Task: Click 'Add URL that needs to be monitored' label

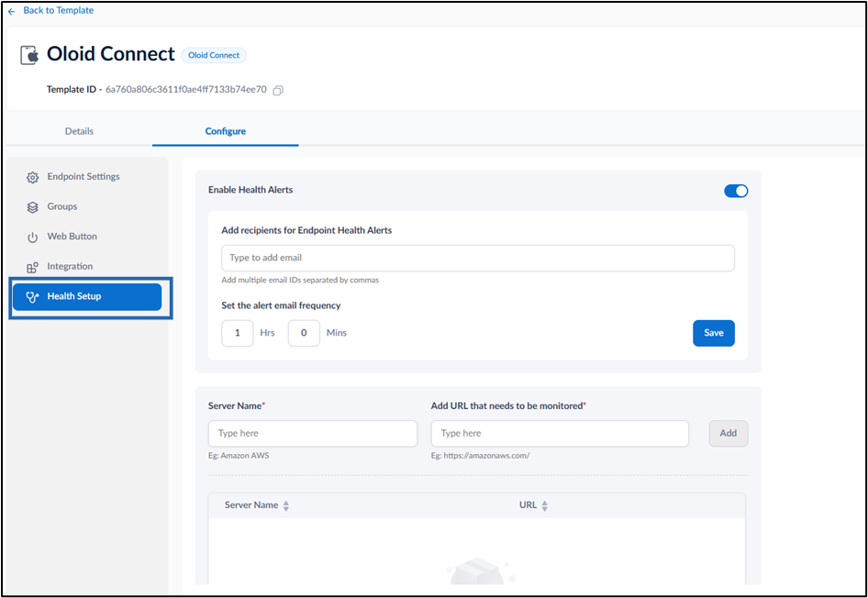Action: 507,406
